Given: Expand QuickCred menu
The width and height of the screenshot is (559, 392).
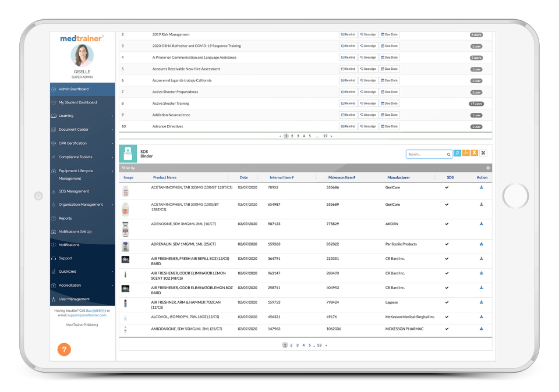Looking at the screenshot, I should (x=82, y=272).
